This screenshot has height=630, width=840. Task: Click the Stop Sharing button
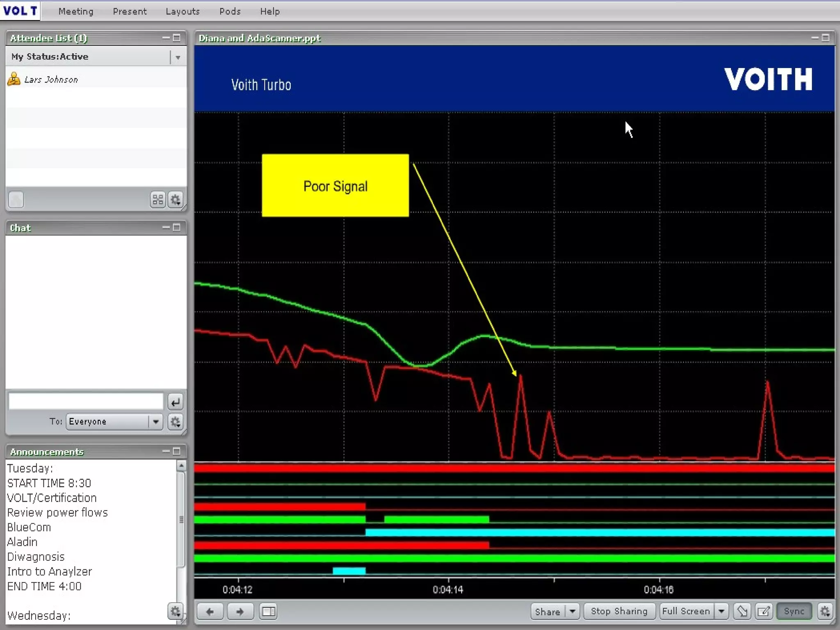[619, 612]
